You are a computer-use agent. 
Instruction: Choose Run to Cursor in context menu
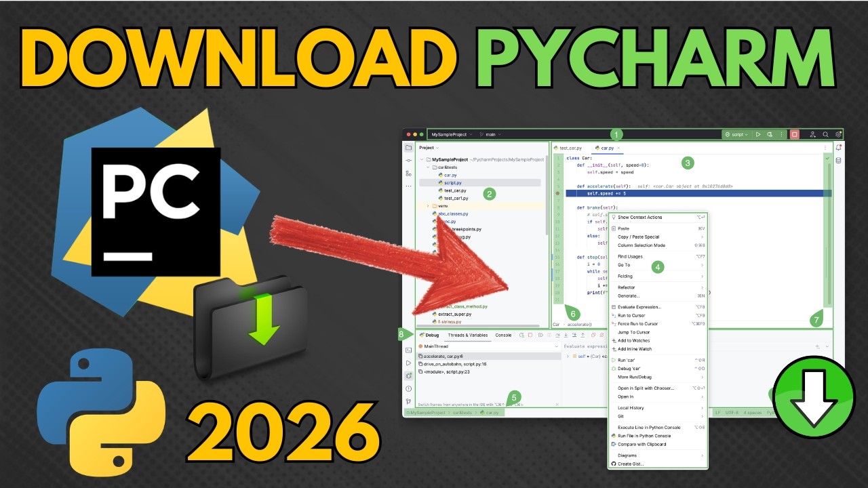point(658,315)
